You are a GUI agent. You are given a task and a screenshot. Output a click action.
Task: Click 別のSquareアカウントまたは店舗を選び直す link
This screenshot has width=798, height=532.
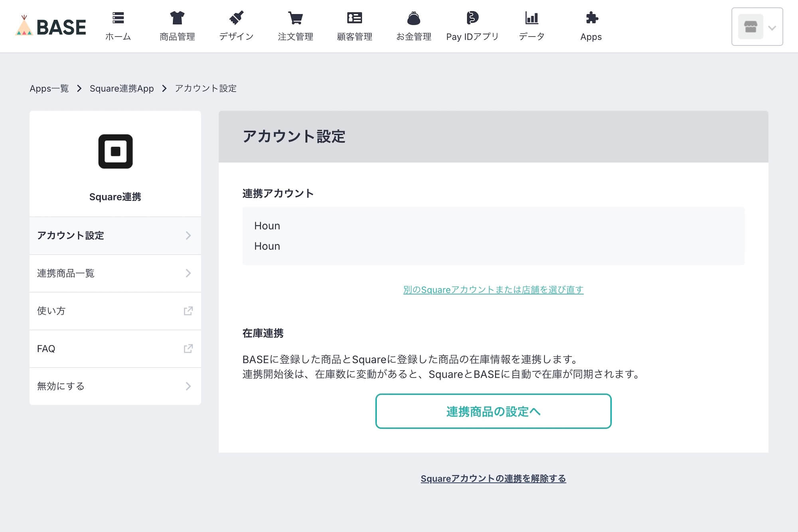click(493, 289)
